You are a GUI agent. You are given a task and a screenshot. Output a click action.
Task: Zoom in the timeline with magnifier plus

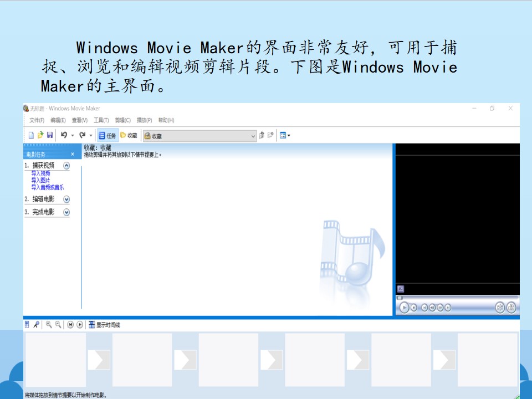49,325
